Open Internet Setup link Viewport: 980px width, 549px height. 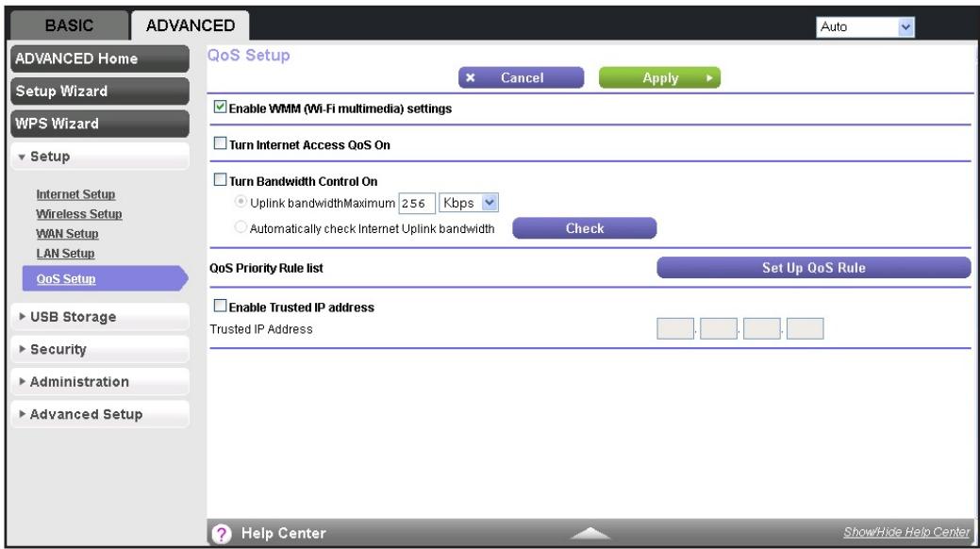(x=75, y=194)
